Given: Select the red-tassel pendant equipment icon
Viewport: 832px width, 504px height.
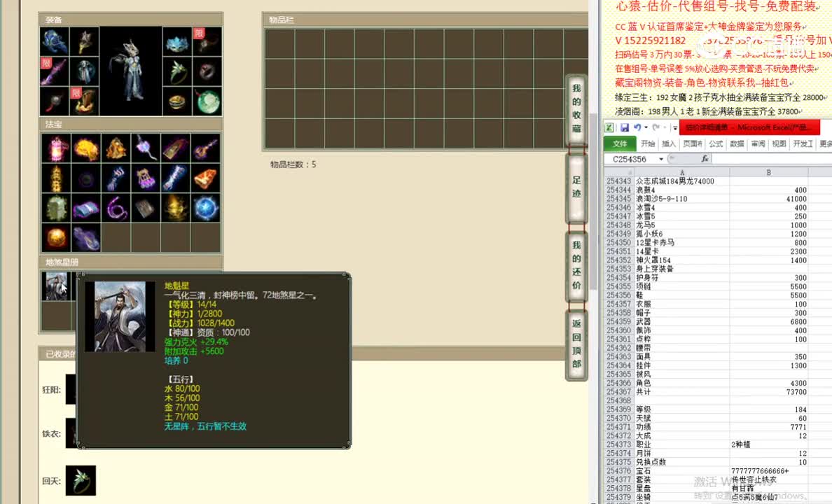Looking at the screenshot, I should 55,101.
